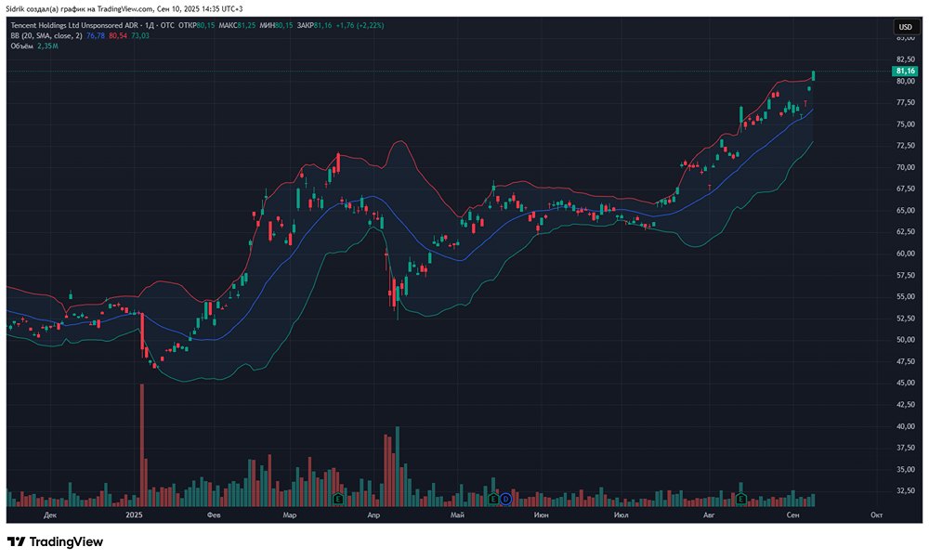
Task: Click the red BB upper value 80,54
Action: (118, 35)
